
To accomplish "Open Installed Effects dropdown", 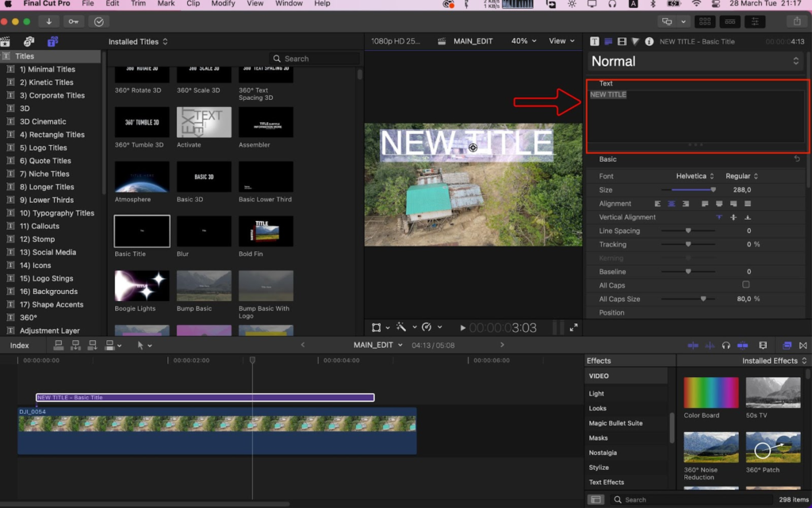I will [774, 361].
